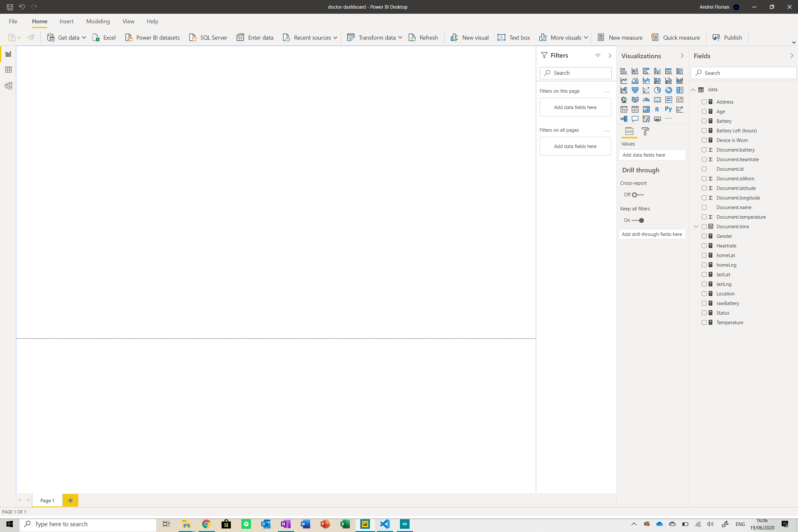Open the Get data dropdown arrow
The width and height of the screenshot is (798, 532).
pyautogui.click(x=84, y=38)
